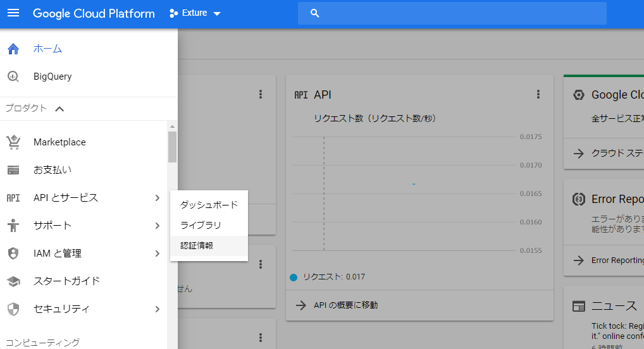The width and height of the screenshot is (644, 349).
Task: Click the Google Cloud Platform logo text
Action: point(94,13)
